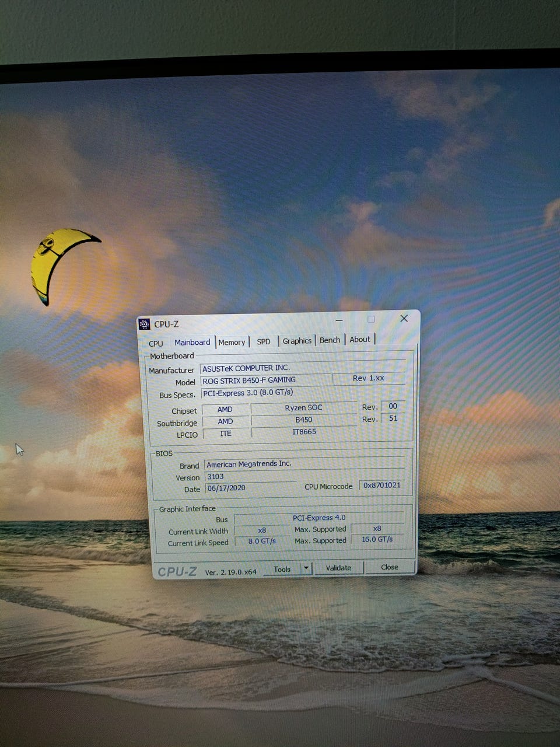560x747 pixels.
Task: Click the ROG STRIX B450-F GAMING model field
Action: [x=265, y=380]
